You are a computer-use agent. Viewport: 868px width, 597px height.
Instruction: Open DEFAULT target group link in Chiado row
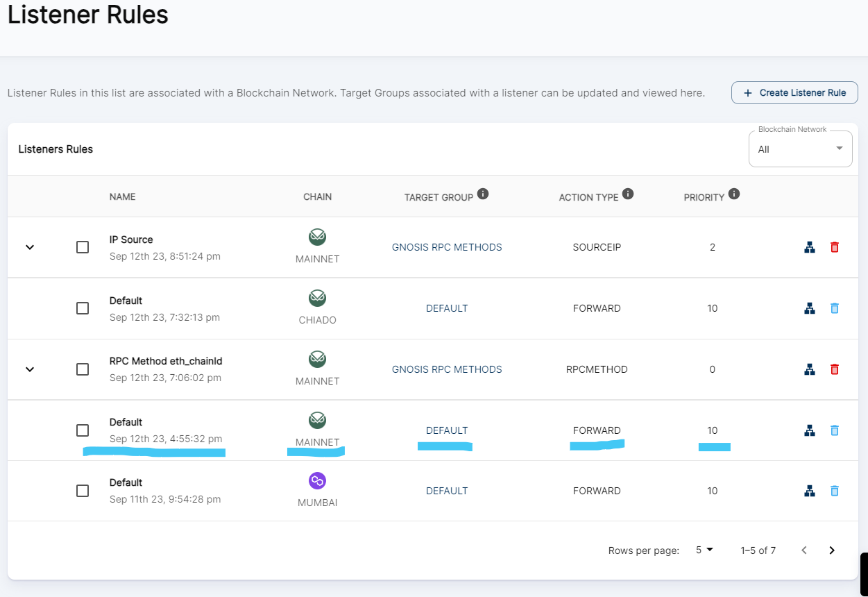447,308
